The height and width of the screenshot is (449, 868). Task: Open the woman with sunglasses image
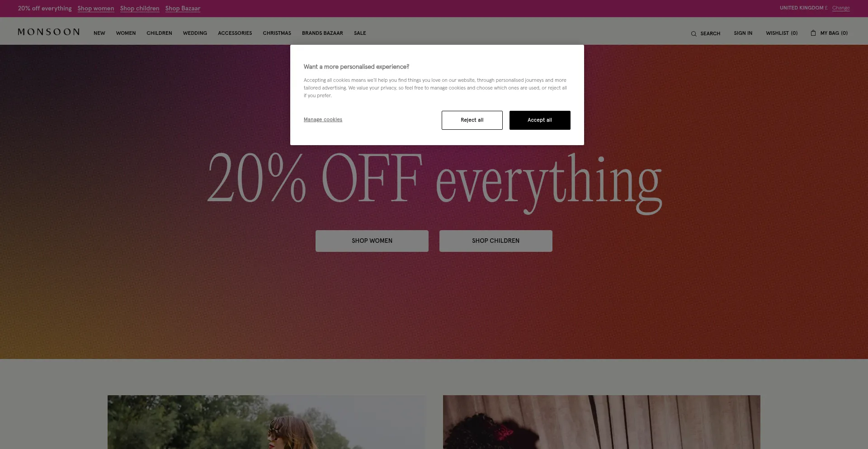tap(266, 422)
